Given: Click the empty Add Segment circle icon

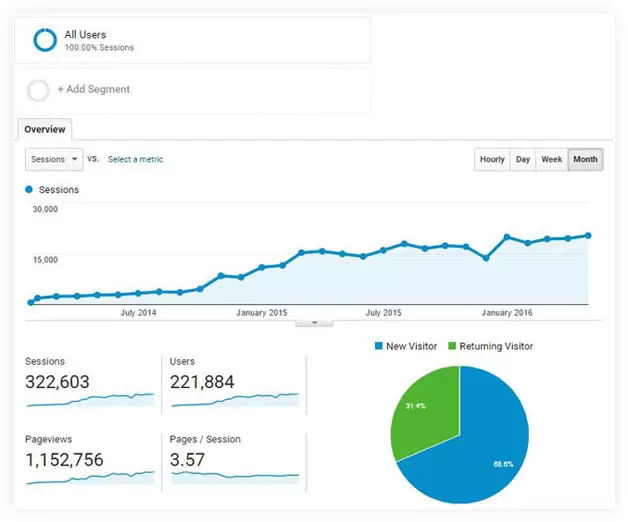Looking at the screenshot, I should pos(38,91).
